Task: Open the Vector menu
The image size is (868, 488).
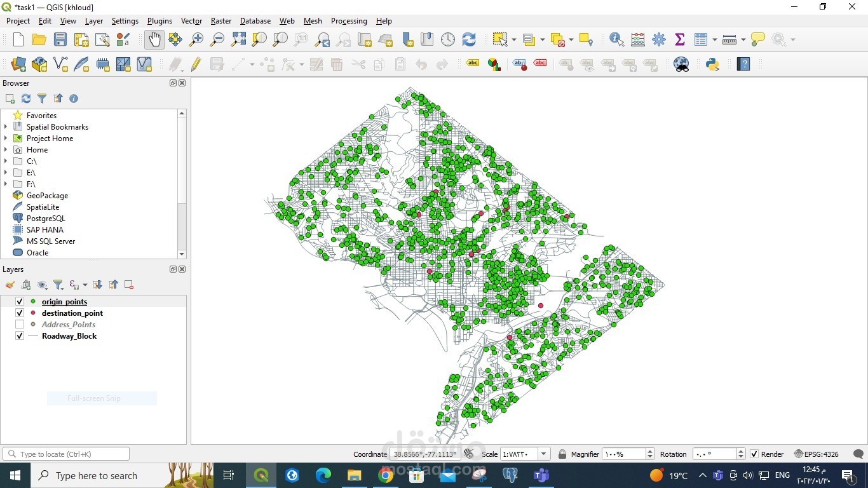Action: tap(191, 20)
